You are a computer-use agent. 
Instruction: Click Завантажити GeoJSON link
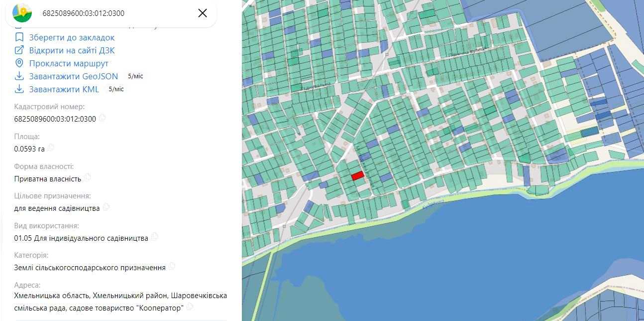click(74, 76)
